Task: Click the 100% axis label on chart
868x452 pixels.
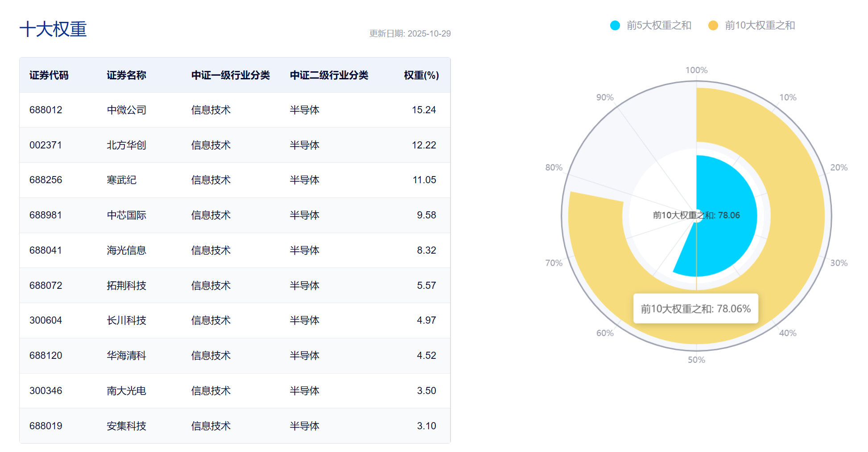Action: pyautogui.click(x=697, y=70)
